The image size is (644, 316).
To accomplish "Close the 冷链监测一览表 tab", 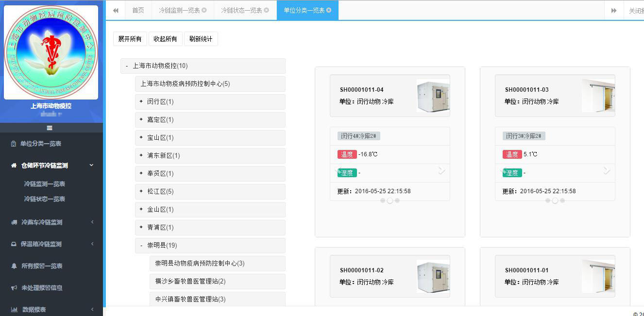I will click(x=204, y=10).
